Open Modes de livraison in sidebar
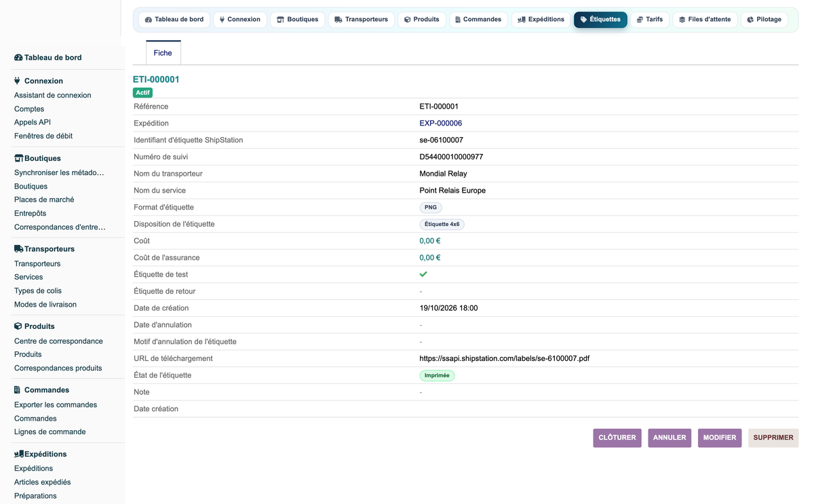Image resolution: width=814 pixels, height=504 pixels. click(x=45, y=305)
